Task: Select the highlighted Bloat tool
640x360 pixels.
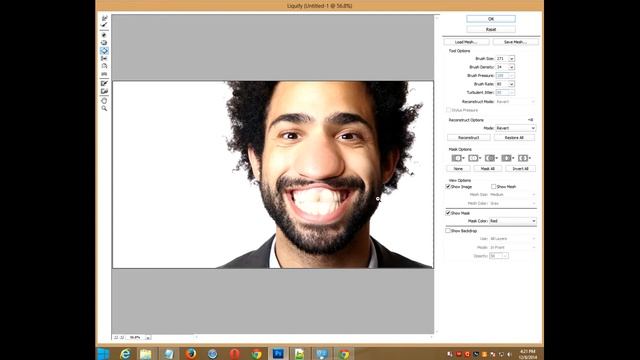Action: coord(104,51)
